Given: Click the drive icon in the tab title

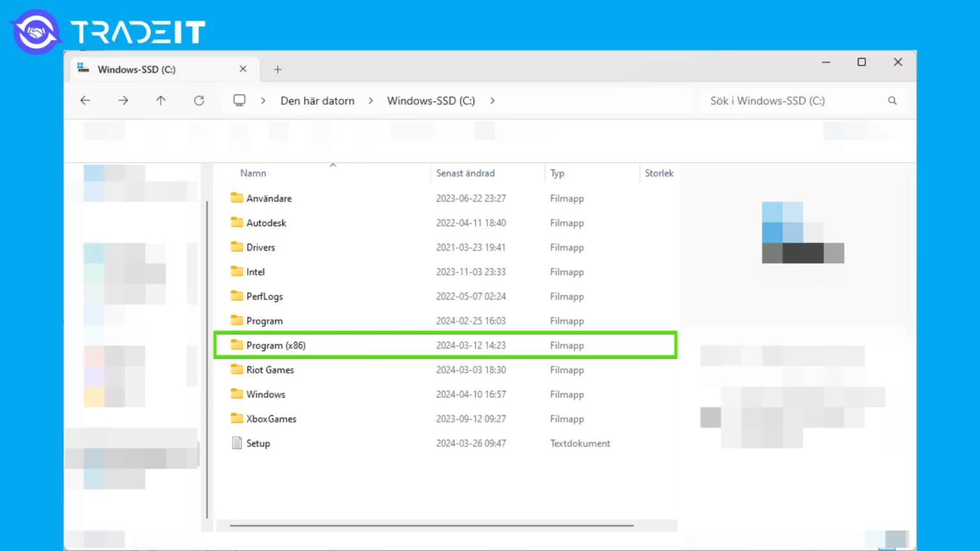Looking at the screenshot, I should [x=83, y=68].
